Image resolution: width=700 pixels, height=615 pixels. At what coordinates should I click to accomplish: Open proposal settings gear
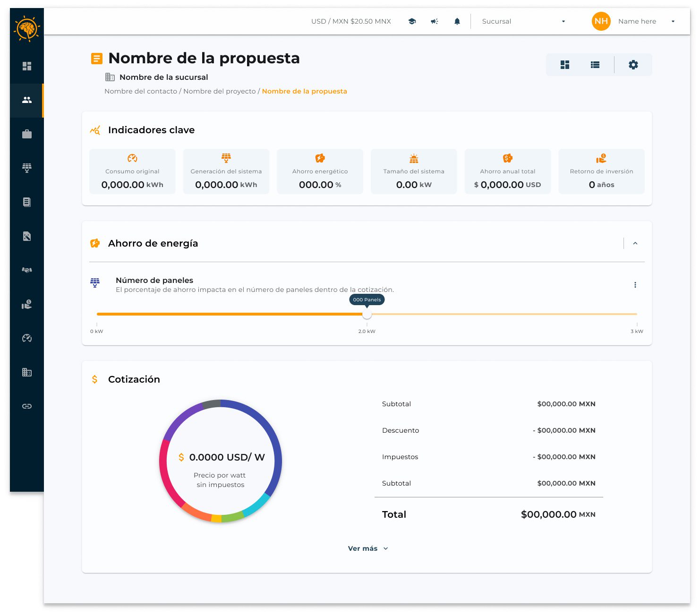633,65
